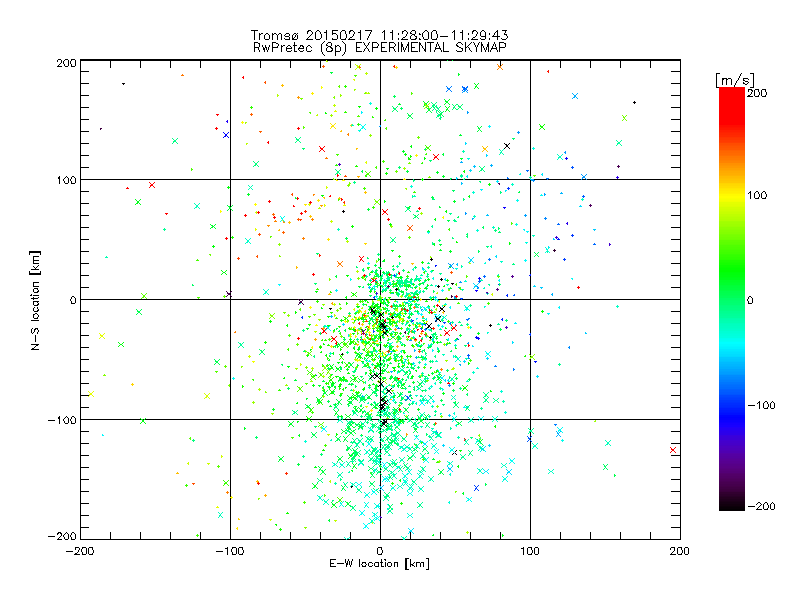Click the velocity color bar
Viewport: 800px width, 600px height.
pos(732,299)
